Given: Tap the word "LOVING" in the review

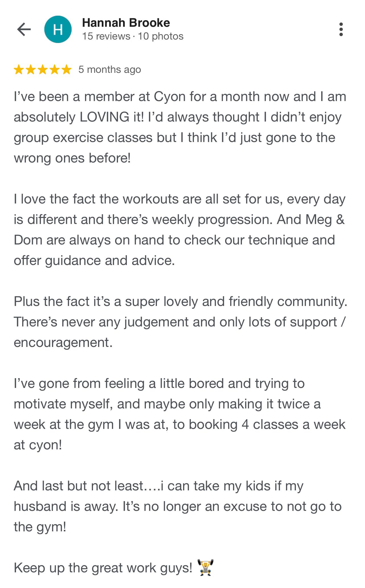Looking at the screenshot, I should [104, 117].
